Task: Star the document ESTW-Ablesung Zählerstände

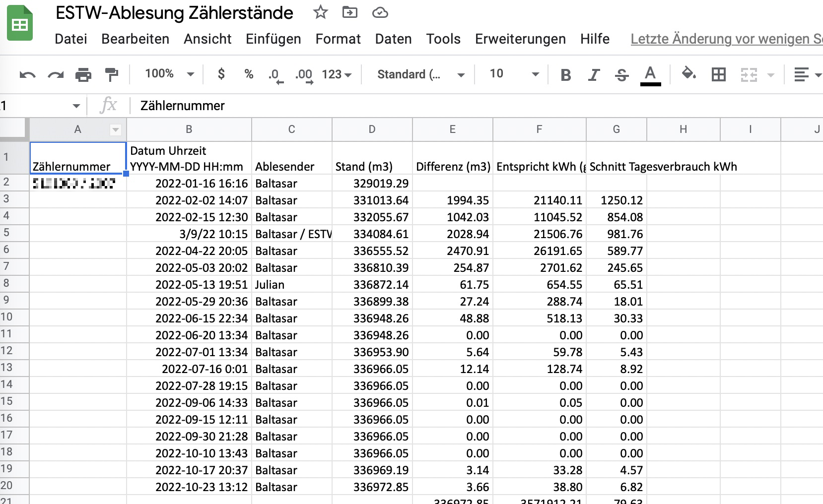Action: 321,12
